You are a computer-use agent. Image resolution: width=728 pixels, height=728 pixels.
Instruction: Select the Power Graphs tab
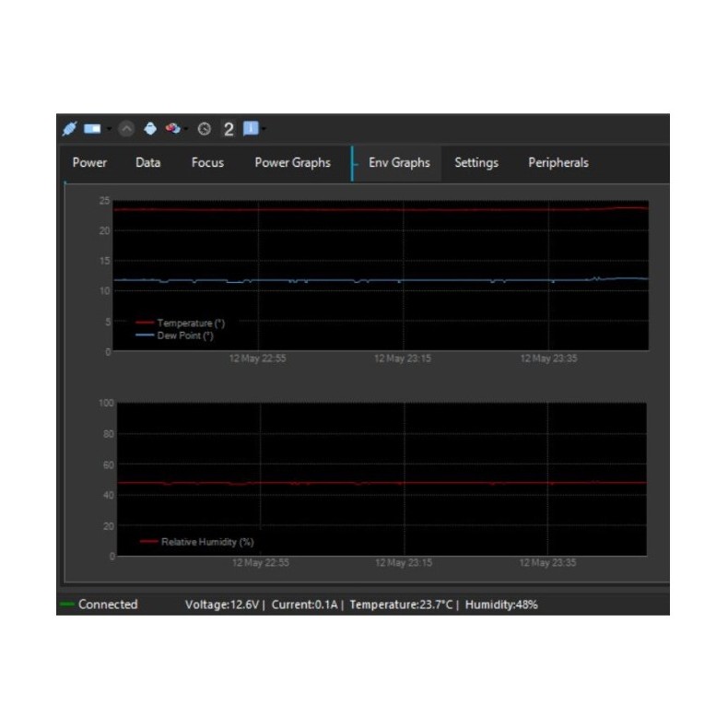click(292, 163)
